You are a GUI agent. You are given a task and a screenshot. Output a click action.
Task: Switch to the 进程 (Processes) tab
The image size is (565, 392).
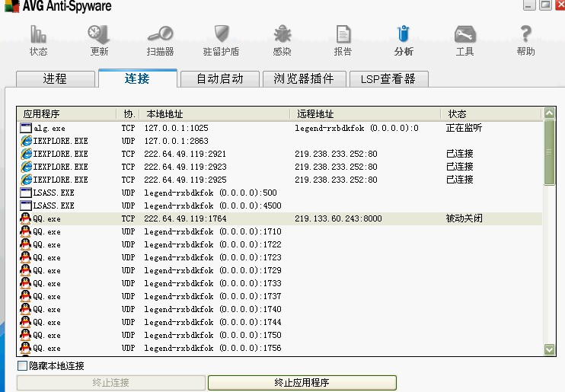click(x=55, y=79)
